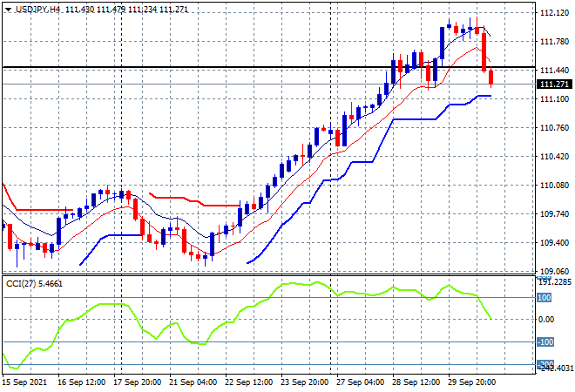
Task: Click the 109.060 price axis label
Action: [x=554, y=272]
